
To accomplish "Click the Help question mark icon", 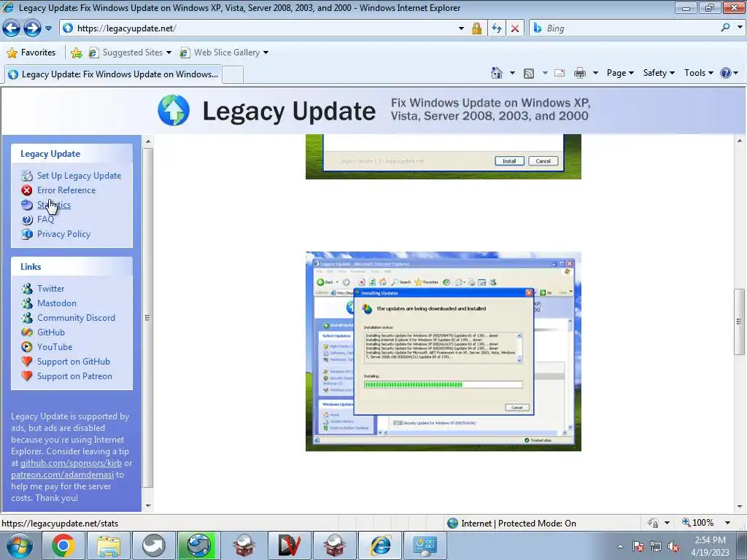I will click(726, 73).
